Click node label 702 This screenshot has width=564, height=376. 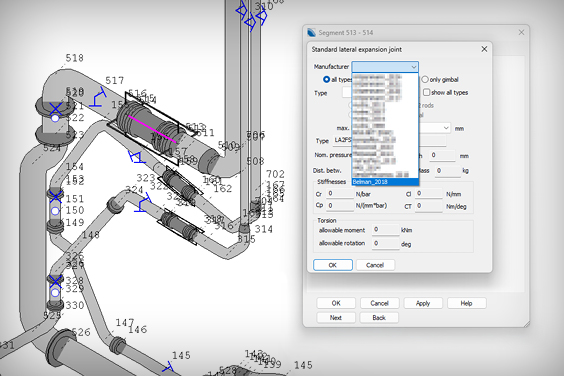tap(276, 174)
